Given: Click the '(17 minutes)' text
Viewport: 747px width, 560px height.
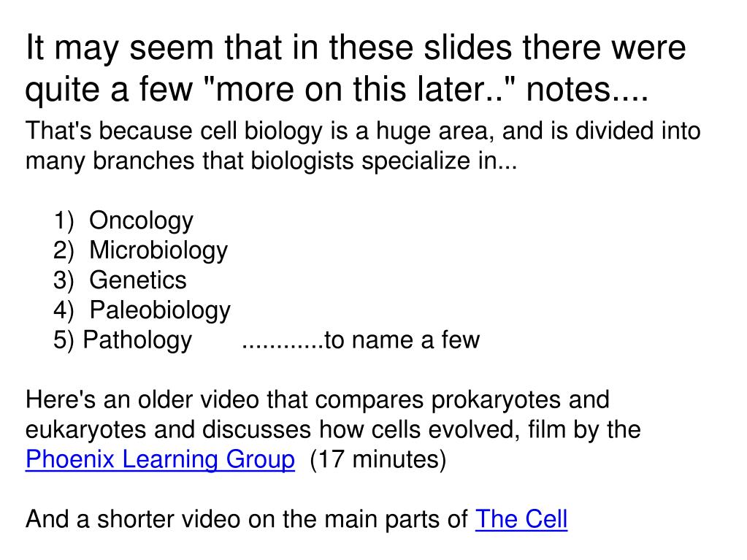Looking at the screenshot, I should click(378, 459).
